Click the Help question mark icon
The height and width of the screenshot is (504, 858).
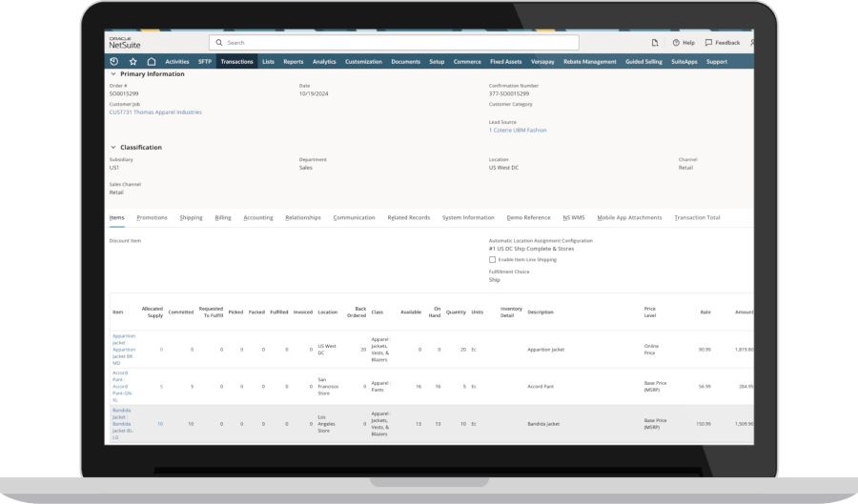pyautogui.click(x=676, y=43)
